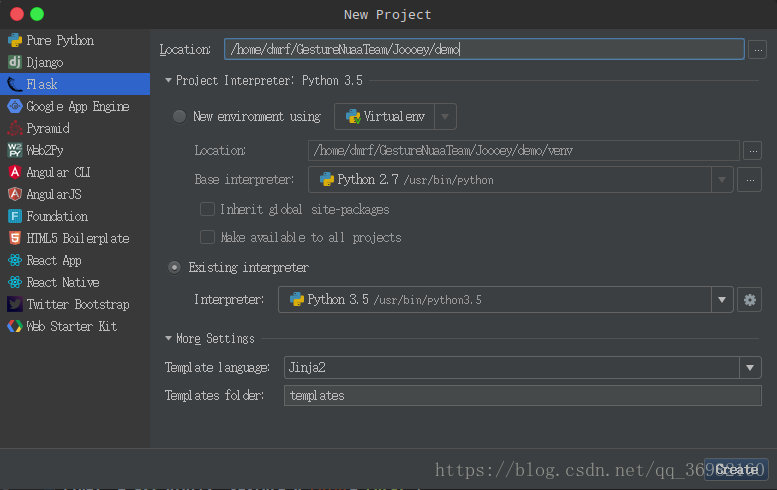Click the Create button
Screen dimensions: 777x490
point(736,469)
